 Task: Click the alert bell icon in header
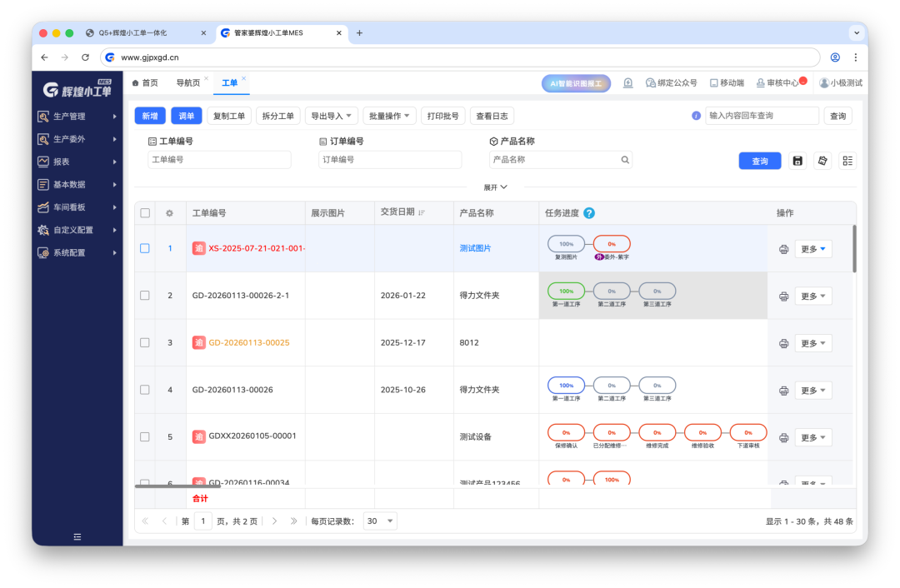point(627,83)
